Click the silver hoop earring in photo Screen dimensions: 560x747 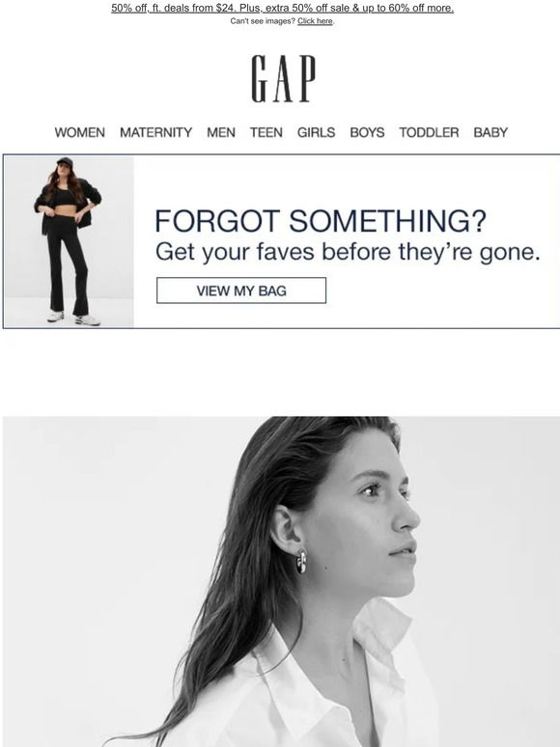click(x=301, y=561)
